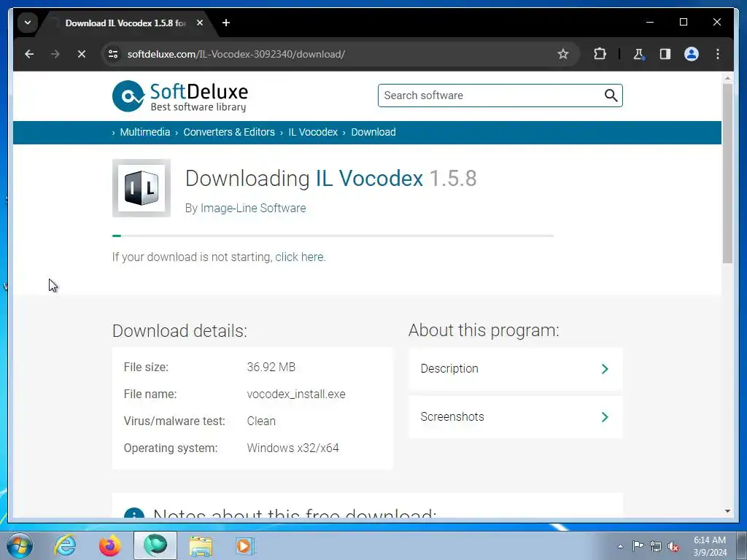Open the Extensions puzzle icon

[x=600, y=54]
